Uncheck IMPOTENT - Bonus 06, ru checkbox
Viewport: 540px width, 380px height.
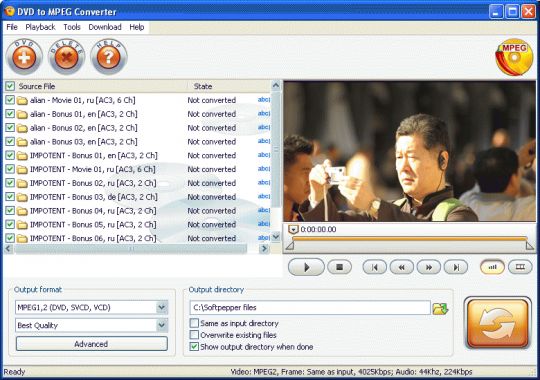pos(10,238)
